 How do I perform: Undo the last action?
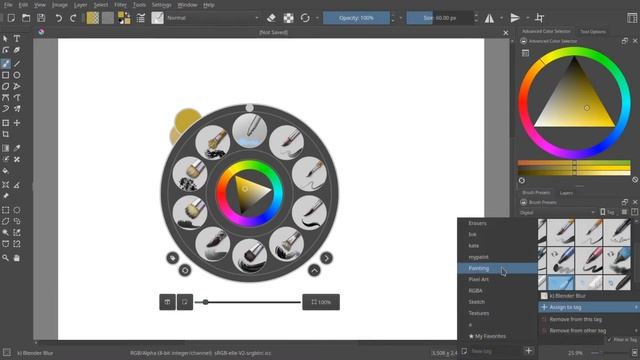tap(59, 18)
